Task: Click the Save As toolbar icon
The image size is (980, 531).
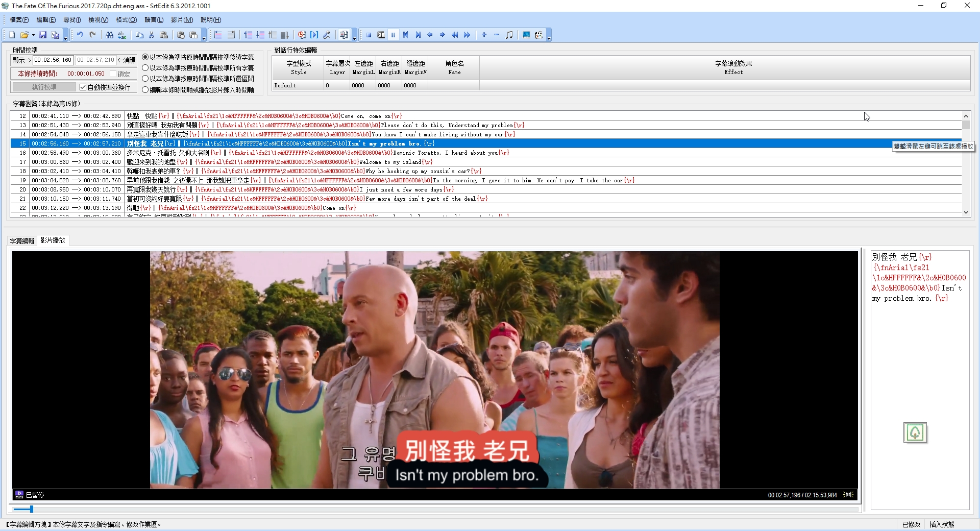Action: (x=55, y=35)
